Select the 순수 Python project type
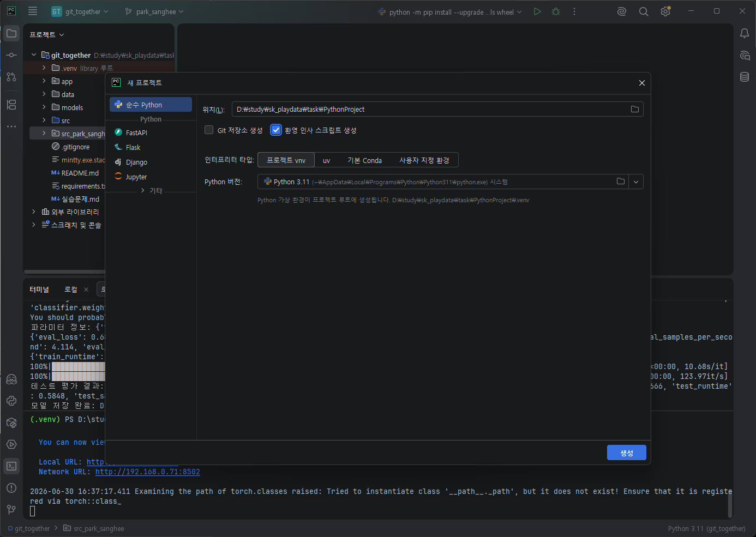The width and height of the screenshot is (756, 537). point(151,105)
